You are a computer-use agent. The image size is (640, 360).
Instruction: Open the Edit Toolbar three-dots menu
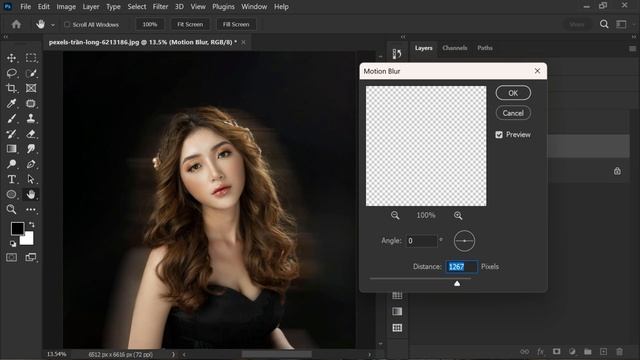click(31, 209)
